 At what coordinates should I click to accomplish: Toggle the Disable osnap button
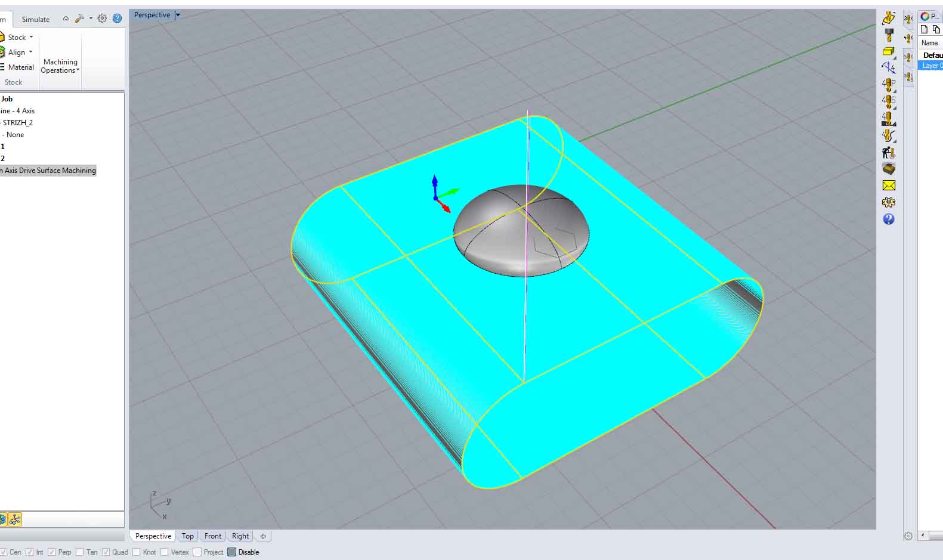(232, 552)
